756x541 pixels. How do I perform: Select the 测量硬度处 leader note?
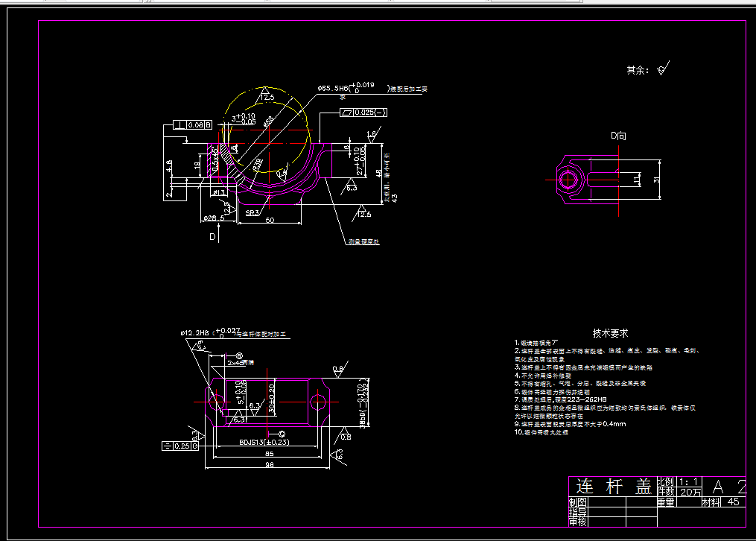pos(364,241)
